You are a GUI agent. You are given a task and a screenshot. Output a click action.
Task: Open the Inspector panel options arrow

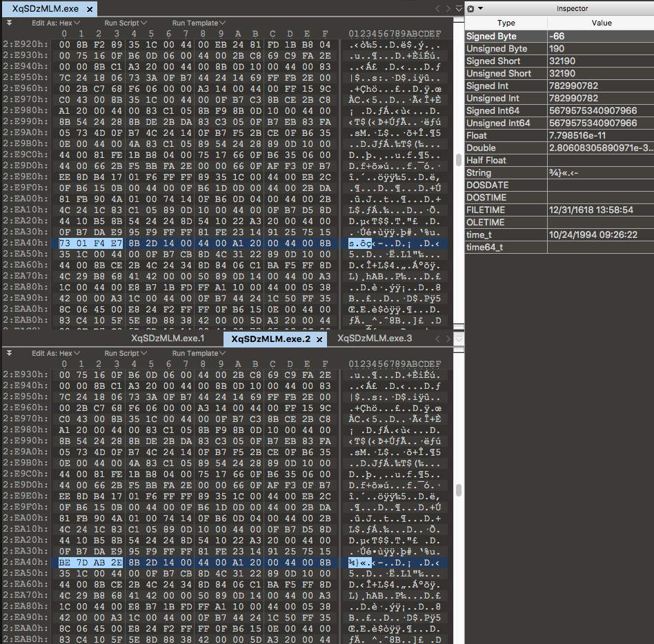[480, 8]
